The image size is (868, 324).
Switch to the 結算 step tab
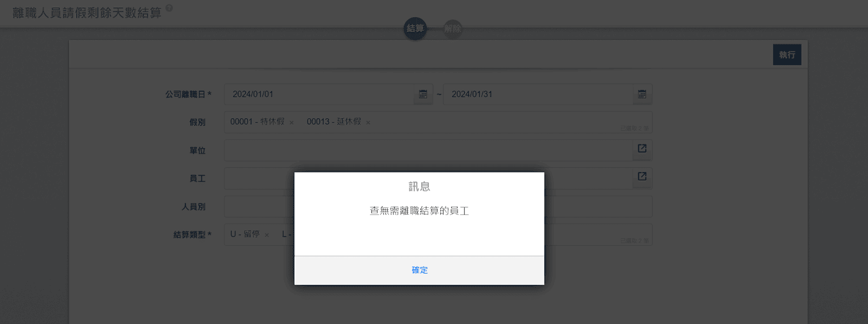click(415, 29)
